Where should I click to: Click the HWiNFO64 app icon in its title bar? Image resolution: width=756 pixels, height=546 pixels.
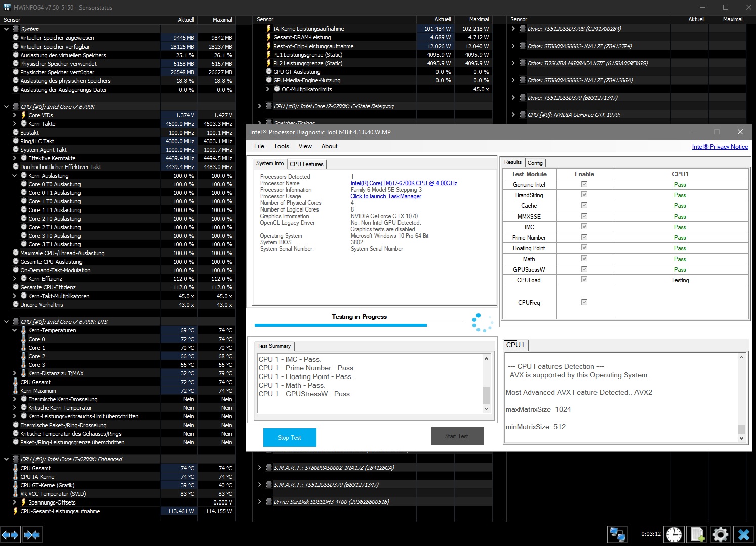coord(7,7)
